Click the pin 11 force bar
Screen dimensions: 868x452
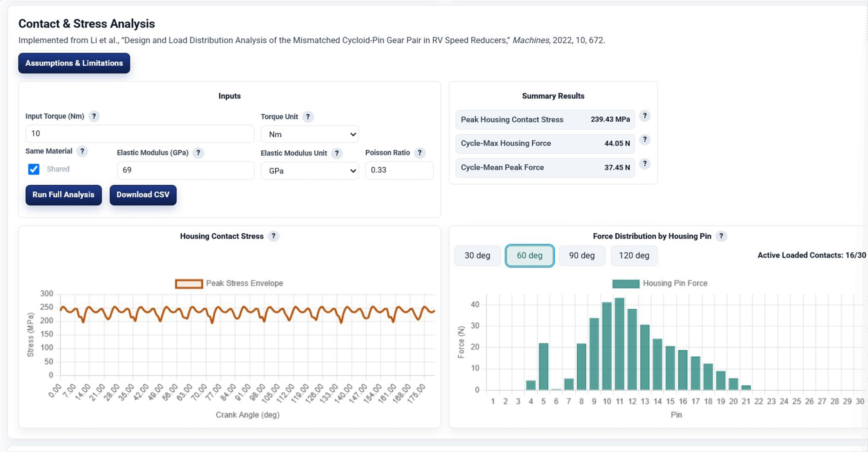click(x=619, y=344)
